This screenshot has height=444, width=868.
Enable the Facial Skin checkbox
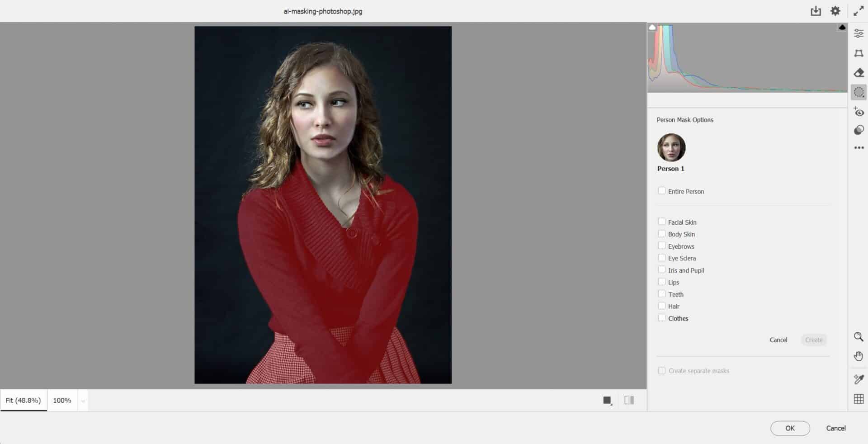point(662,222)
